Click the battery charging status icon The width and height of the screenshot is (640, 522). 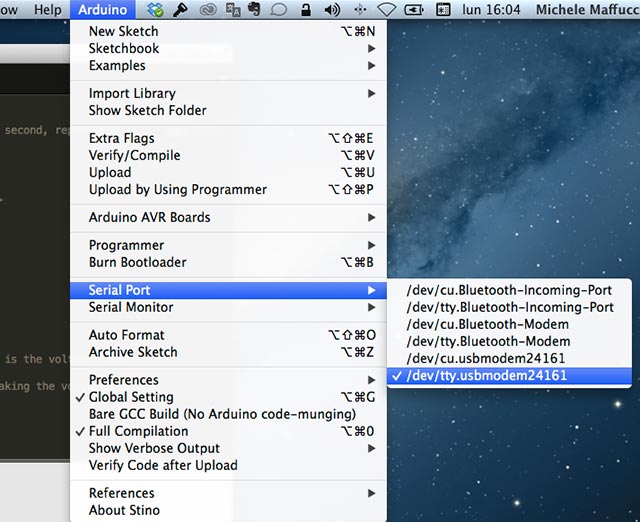point(413,10)
